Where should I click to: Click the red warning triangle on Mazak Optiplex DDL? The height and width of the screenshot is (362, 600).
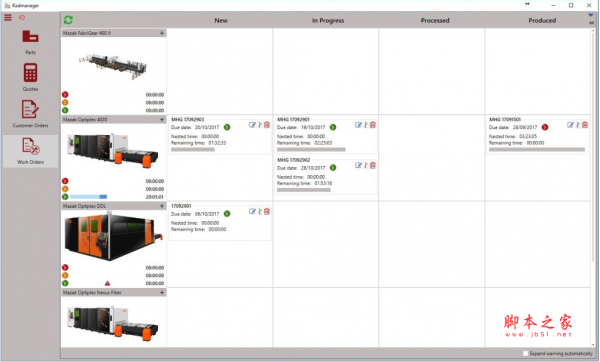point(108,283)
